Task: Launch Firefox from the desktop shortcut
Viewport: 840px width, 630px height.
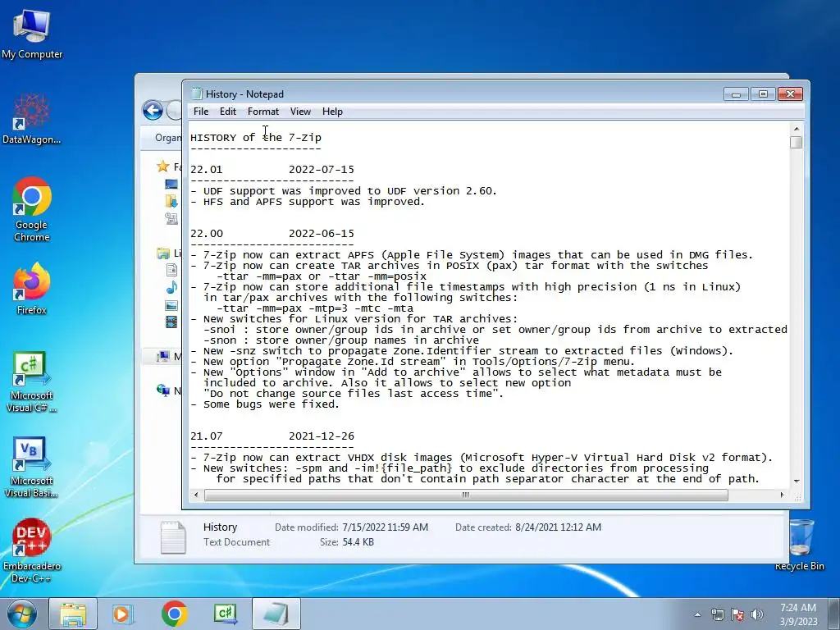Action: tap(32, 288)
